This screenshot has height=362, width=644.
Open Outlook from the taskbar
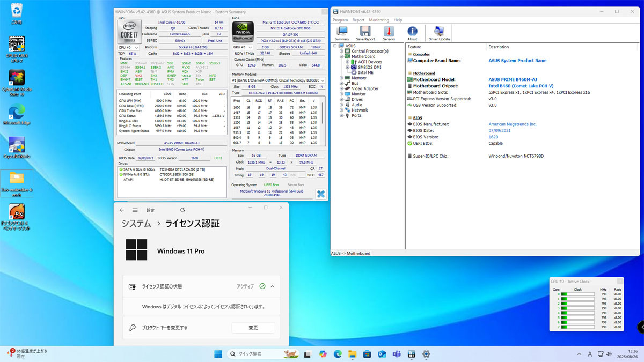coord(382,354)
